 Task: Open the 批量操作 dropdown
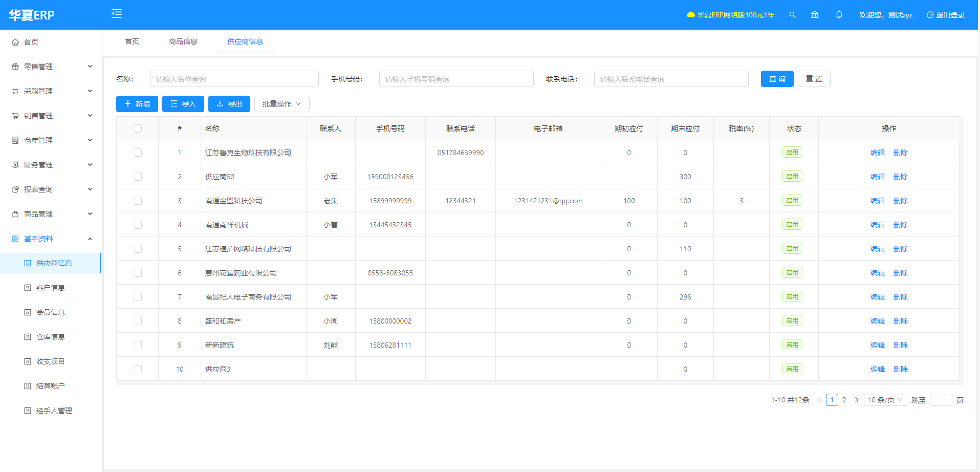pyautogui.click(x=282, y=104)
